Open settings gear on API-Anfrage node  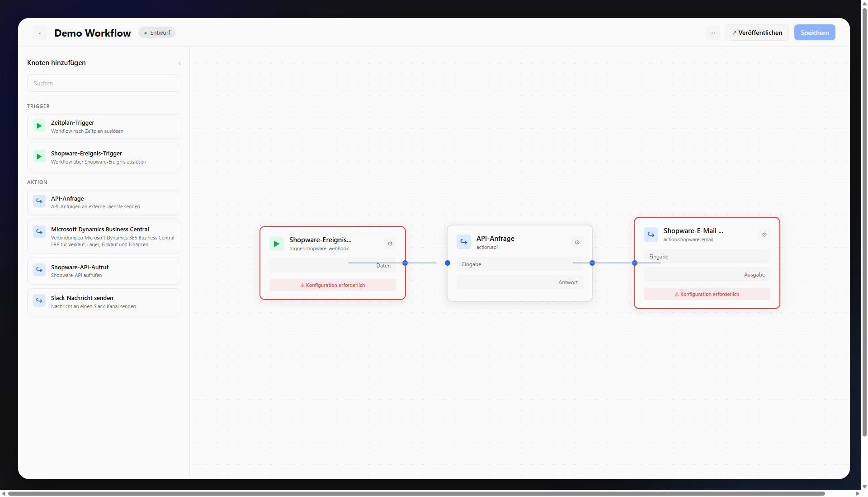point(577,242)
